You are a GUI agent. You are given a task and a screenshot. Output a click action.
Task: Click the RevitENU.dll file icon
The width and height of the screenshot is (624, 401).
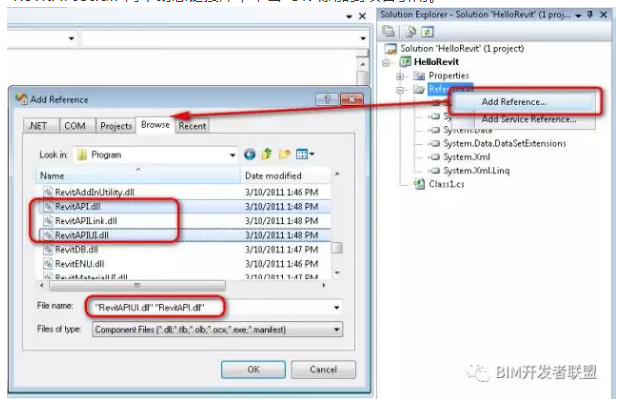click(x=48, y=264)
